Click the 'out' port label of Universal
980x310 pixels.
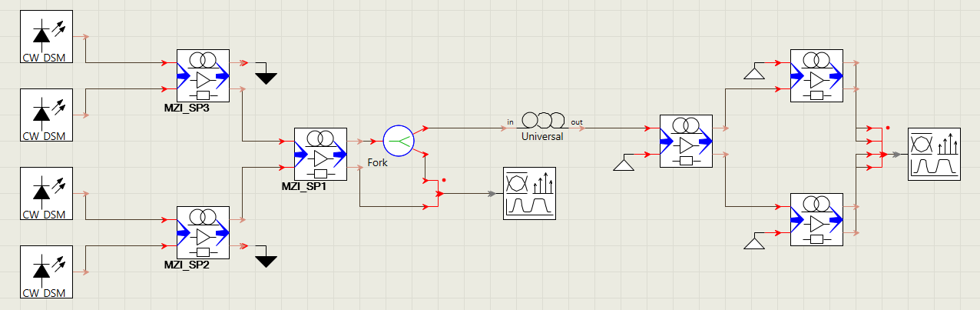point(577,122)
